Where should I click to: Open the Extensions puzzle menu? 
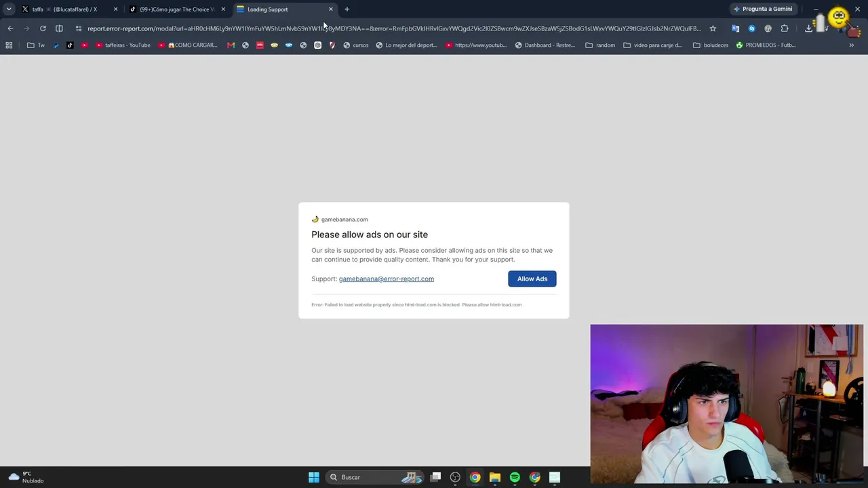click(785, 28)
